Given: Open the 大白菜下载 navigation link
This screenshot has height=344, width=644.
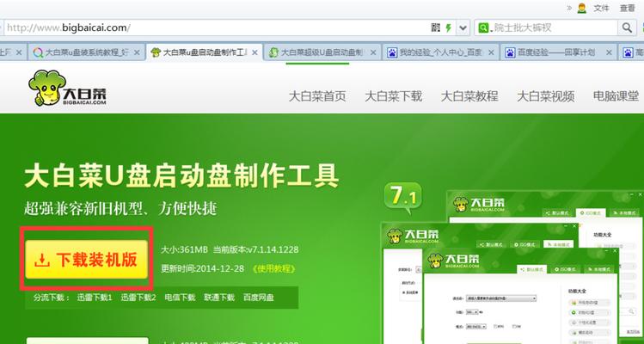Looking at the screenshot, I should click(x=394, y=96).
